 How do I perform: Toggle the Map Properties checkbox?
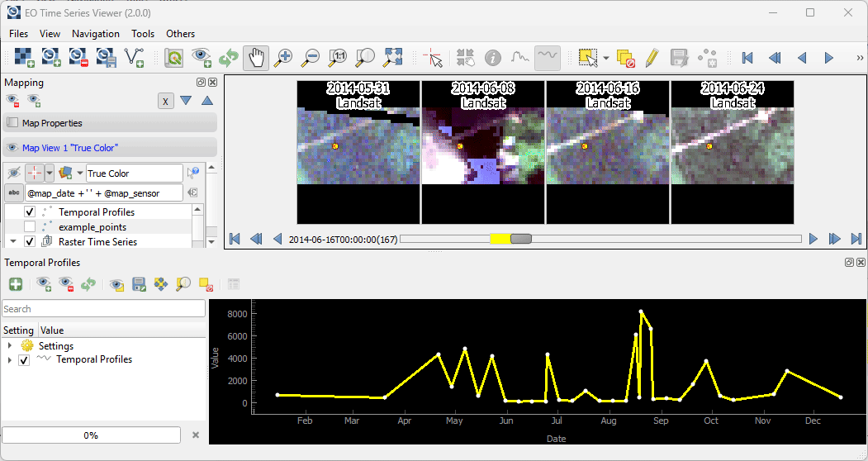coord(12,122)
